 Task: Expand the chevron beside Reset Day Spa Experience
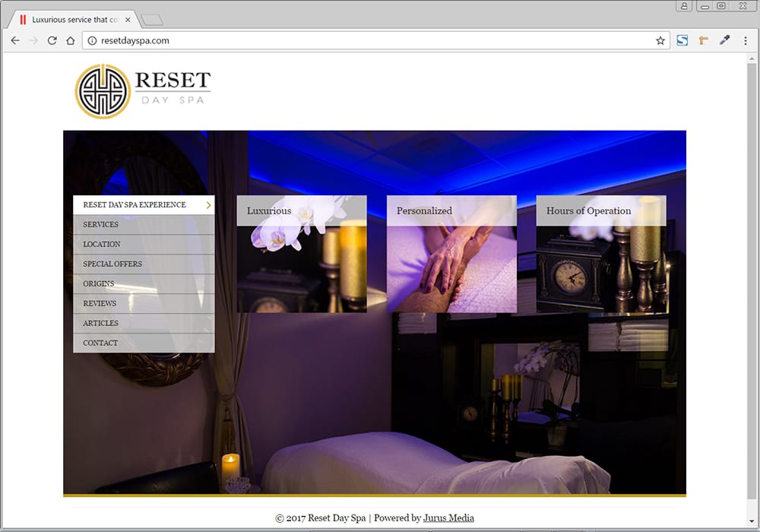coord(208,205)
